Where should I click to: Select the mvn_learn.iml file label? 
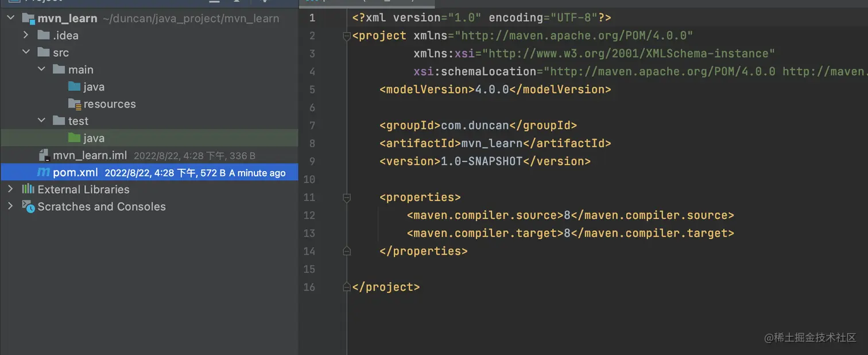pyautogui.click(x=90, y=155)
